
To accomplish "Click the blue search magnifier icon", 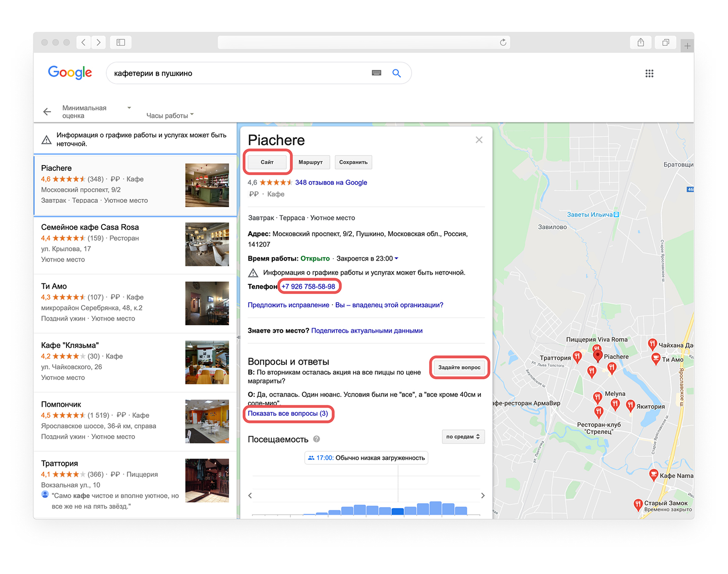I will click(x=397, y=73).
